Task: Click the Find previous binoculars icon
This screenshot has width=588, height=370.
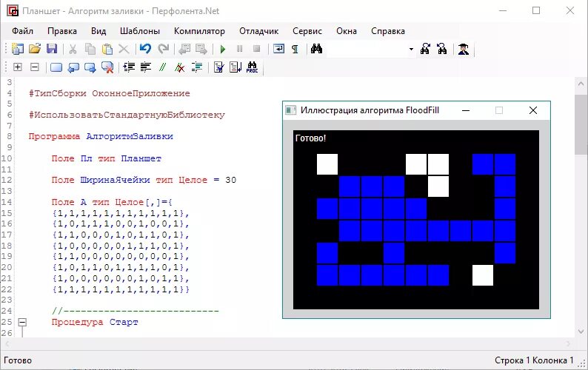Action: (x=442, y=49)
